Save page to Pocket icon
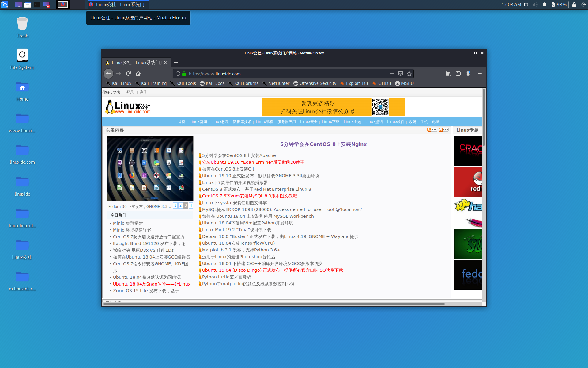Viewport: 588px width, 368px height. 400,74
